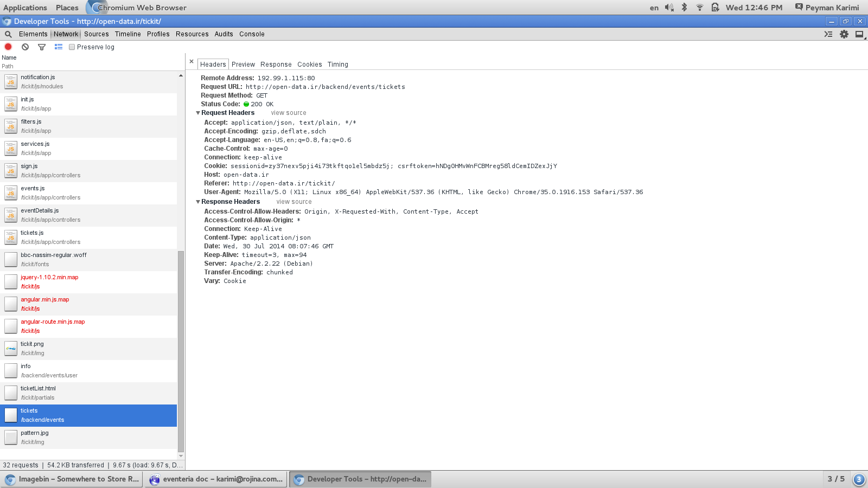Open the Response tab

click(x=276, y=65)
